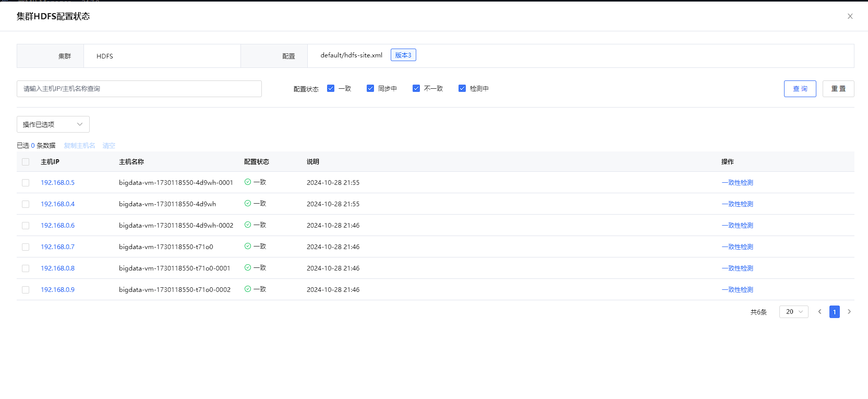Click the 说明 column header
This screenshot has height=399, width=868.
click(313, 162)
